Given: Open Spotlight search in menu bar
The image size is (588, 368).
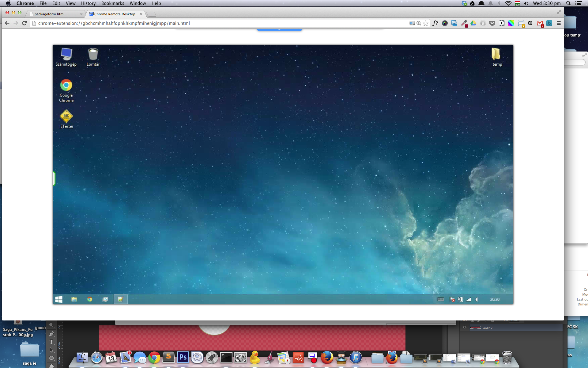Looking at the screenshot, I should 568,3.
